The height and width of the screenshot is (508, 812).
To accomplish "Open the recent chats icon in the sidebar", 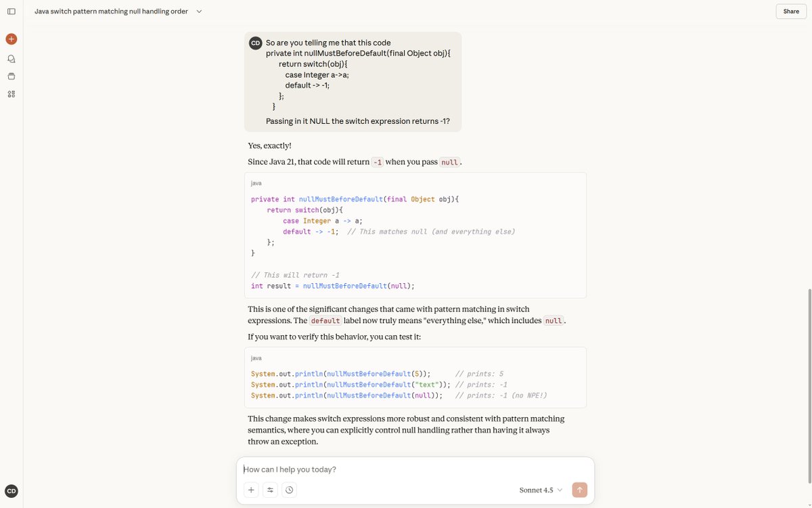I will click(10, 58).
